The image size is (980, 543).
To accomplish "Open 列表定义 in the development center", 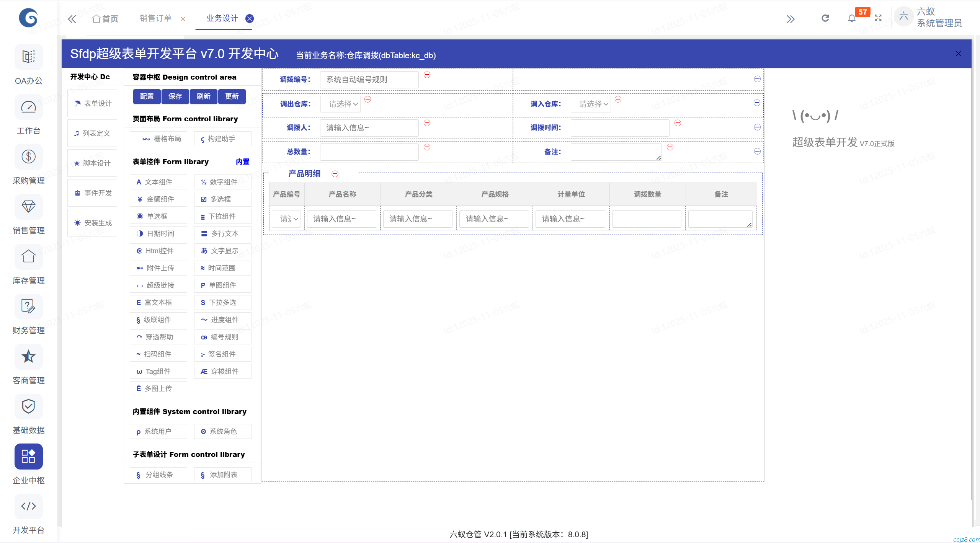I will click(x=92, y=133).
